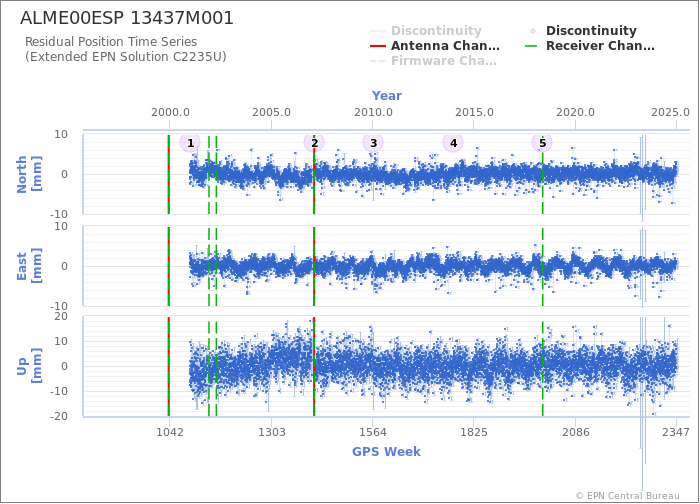Select discontinuity marker 5
Image resolution: width=700 pixels, height=504 pixels.
(x=542, y=143)
